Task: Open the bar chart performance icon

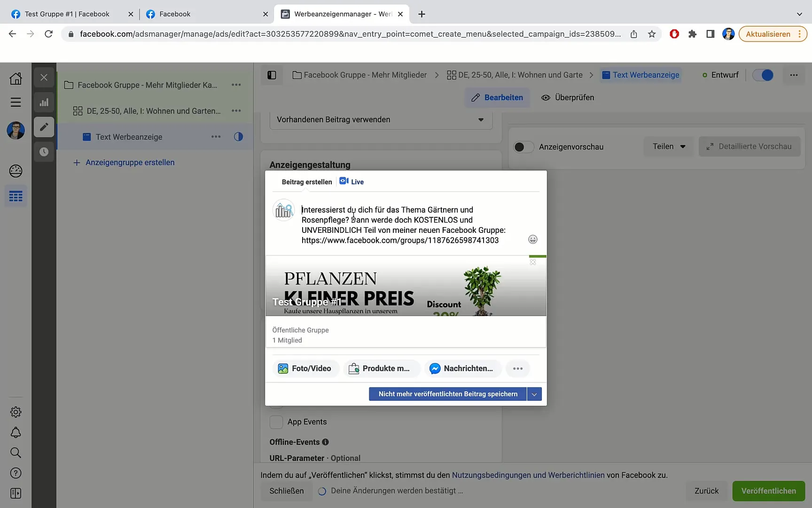Action: (x=44, y=102)
